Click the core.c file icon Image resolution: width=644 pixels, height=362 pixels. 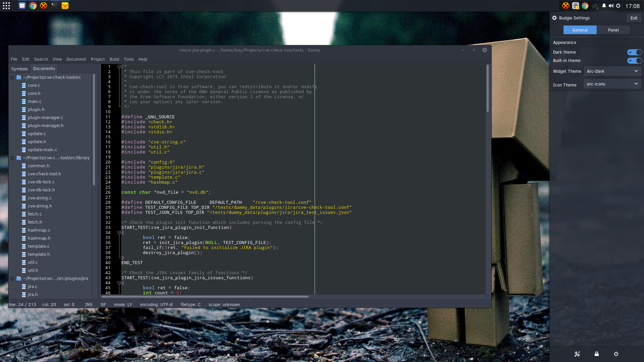click(24, 85)
